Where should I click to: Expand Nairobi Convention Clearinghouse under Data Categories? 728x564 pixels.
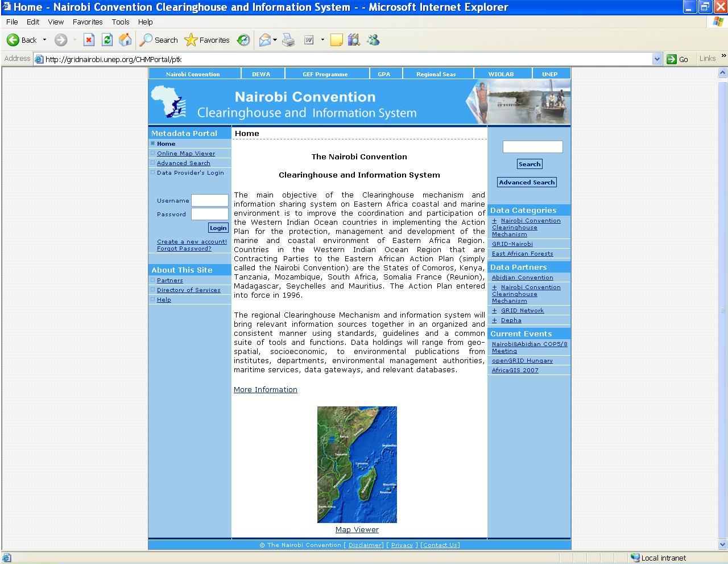click(494, 221)
